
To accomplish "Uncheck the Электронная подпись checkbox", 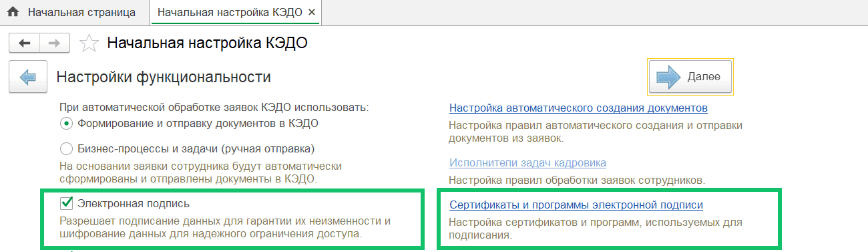I will (x=66, y=202).
